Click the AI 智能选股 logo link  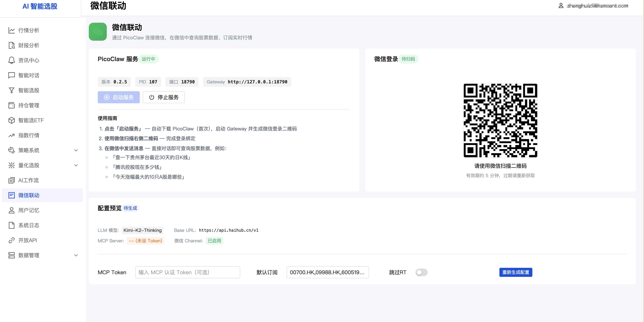(x=40, y=6)
